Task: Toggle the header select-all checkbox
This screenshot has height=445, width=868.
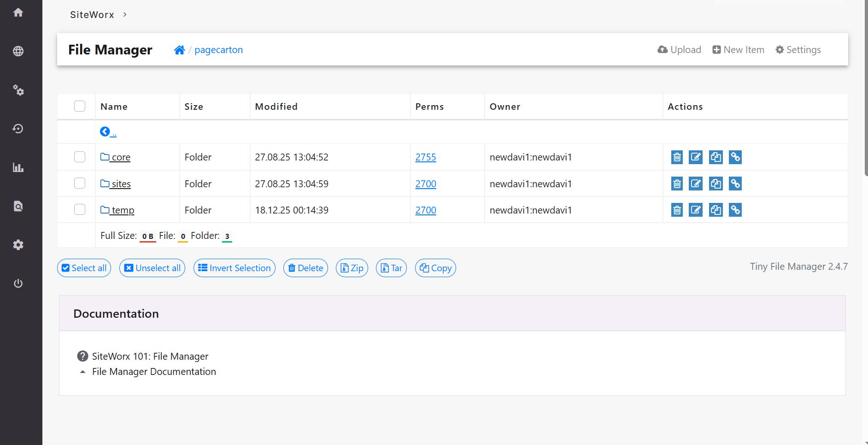Action: 80,106
